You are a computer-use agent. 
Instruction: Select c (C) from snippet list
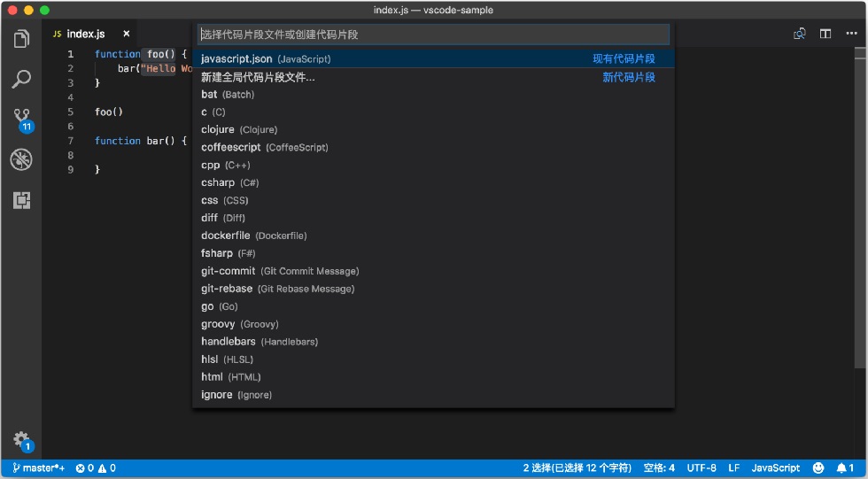(433, 112)
